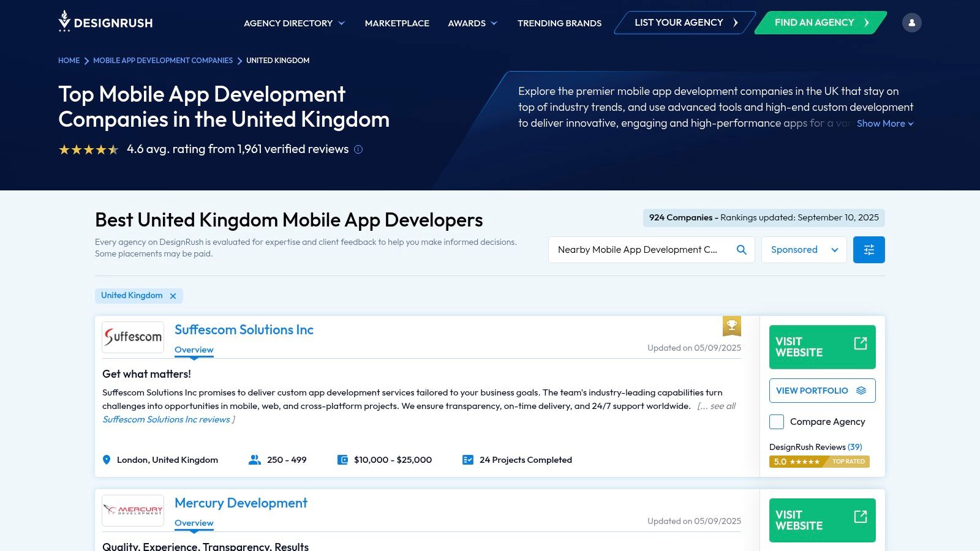Open Suffescom's View Portfolio button
Screen dimensions: 980x551
click(822, 391)
